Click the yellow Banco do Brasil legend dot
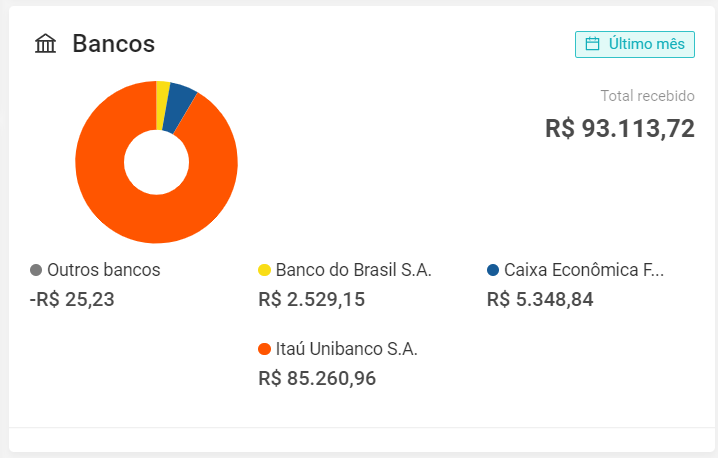This screenshot has width=718, height=458. coord(264,270)
